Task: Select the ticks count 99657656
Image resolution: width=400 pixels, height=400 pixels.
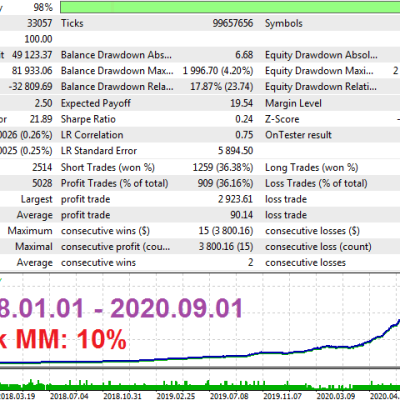Action: 233,23
